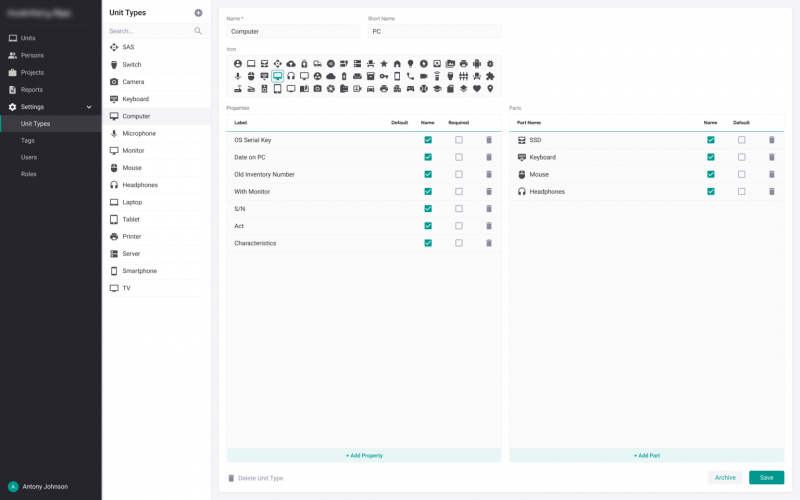
Task: Uncheck Name checkbox for With Monitor
Action: point(428,191)
